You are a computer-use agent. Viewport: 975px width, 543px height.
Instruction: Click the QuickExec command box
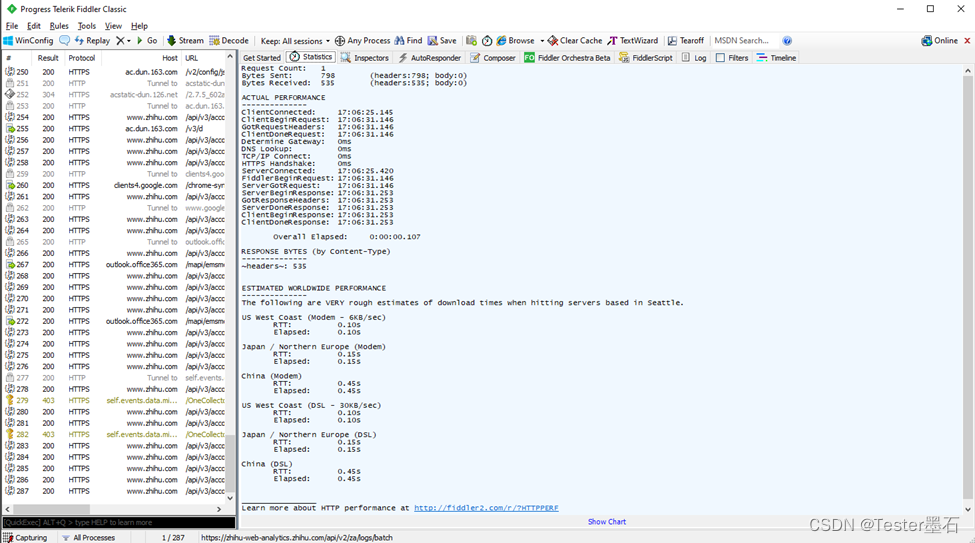[x=118, y=522]
